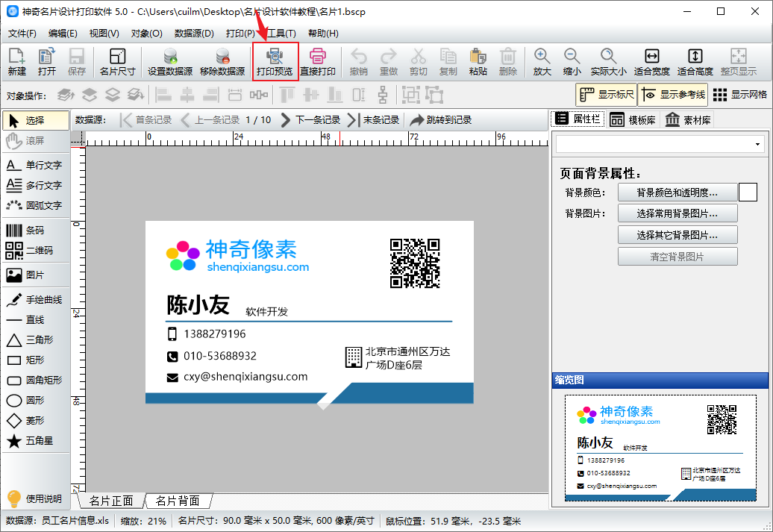Toggle the 显示标尺 ruler display
Screen dimensions: 773x532
[607, 95]
